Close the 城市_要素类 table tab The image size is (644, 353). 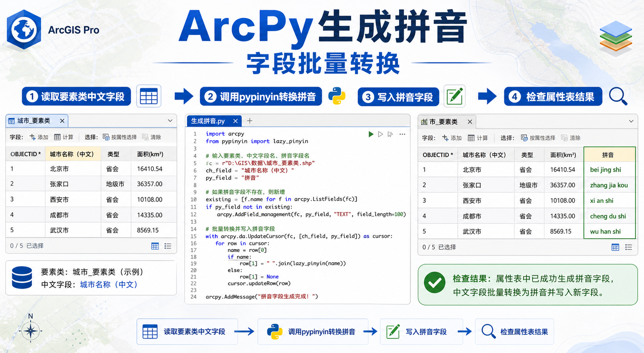pyautogui.click(x=62, y=121)
